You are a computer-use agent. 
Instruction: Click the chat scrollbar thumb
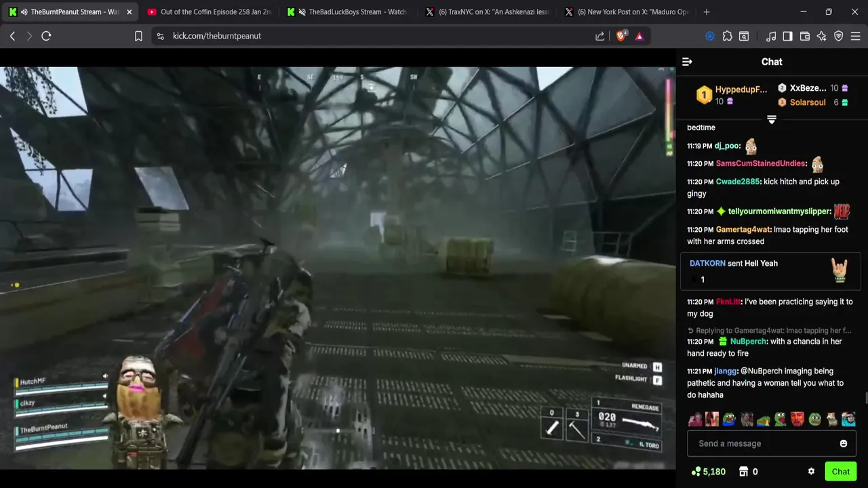click(865, 398)
